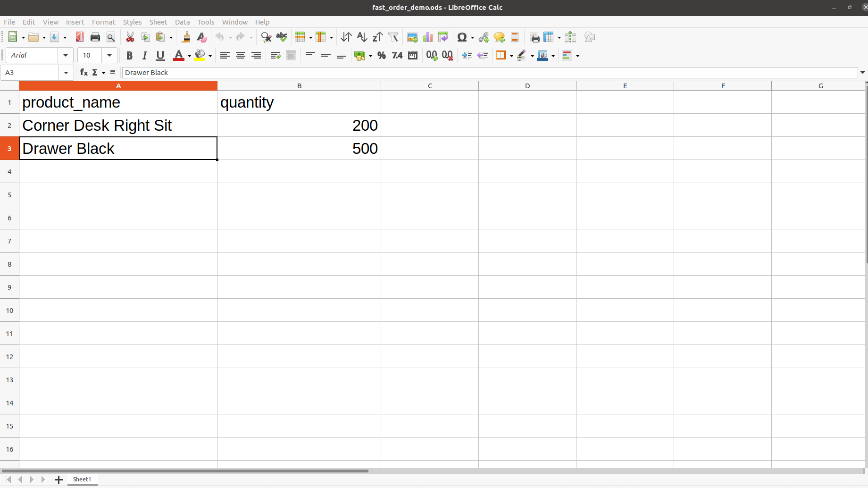Open Headers and Footers

click(515, 37)
